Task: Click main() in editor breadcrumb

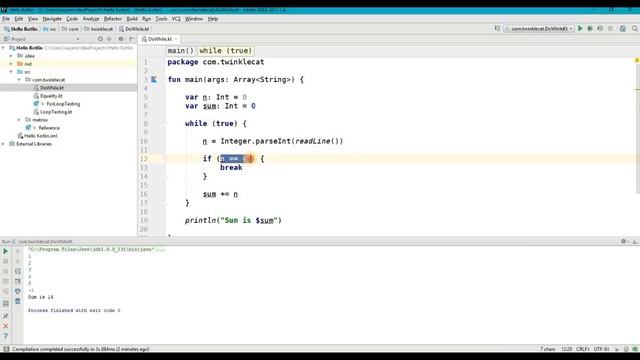Action: 180,51
